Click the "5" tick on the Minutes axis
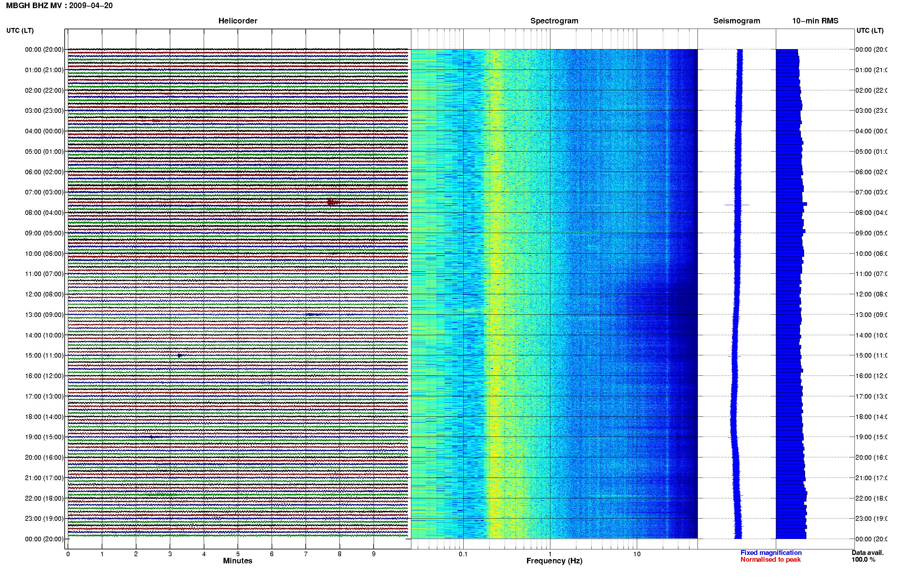 coord(237,554)
